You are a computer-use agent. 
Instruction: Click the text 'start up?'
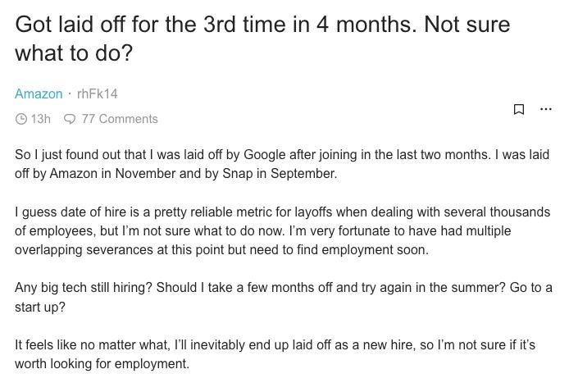[40, 307]
